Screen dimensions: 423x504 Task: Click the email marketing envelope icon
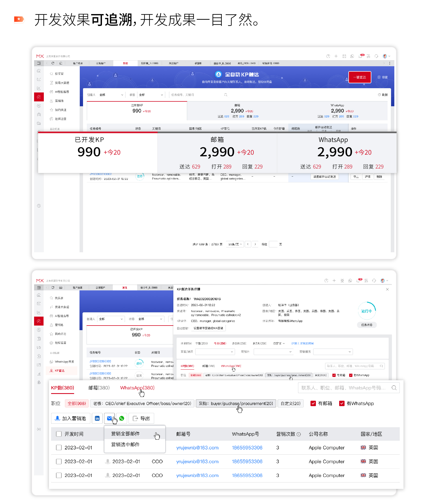109,418
